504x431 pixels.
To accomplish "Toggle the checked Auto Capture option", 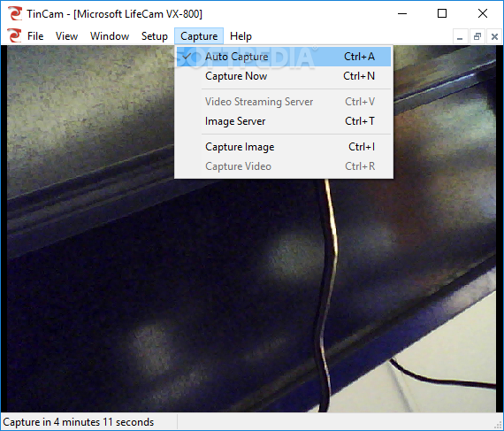I will point(284,57).
